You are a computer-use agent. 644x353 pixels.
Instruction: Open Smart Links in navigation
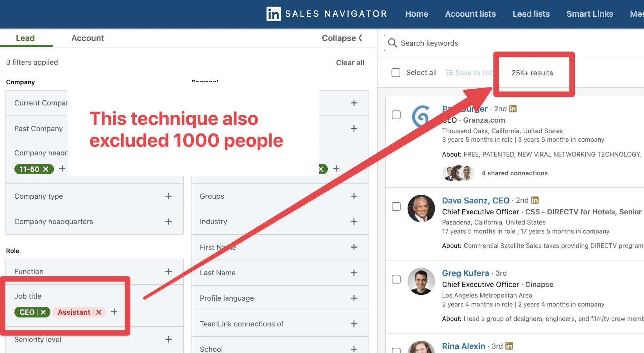590,14
